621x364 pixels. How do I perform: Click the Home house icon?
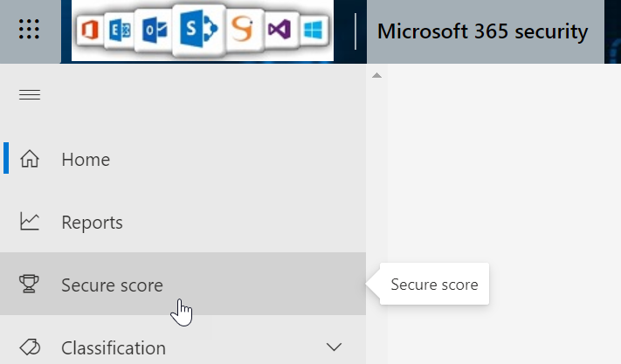(30, 160)
